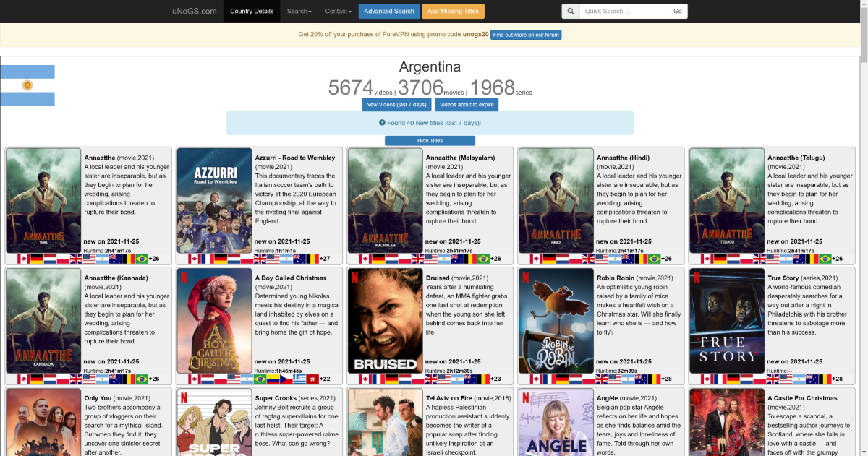
Task: Open the Contact dropdown menu
Action: (338, 11)
